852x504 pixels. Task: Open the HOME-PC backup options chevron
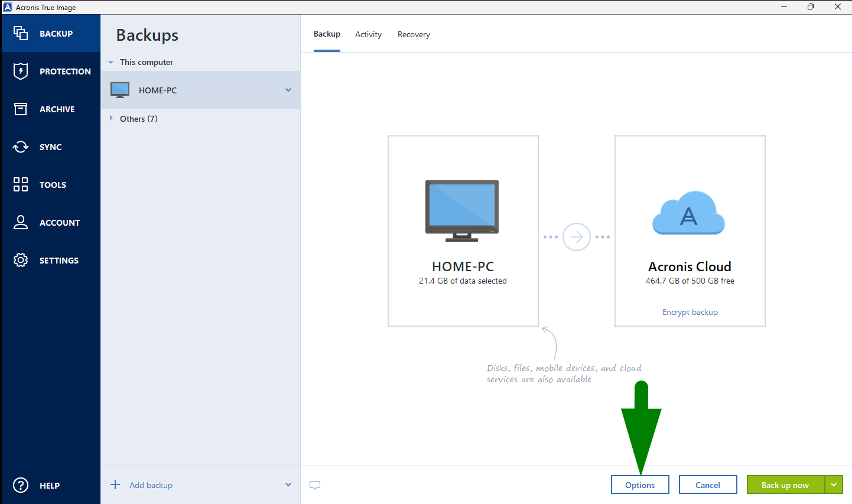point(288,90)
